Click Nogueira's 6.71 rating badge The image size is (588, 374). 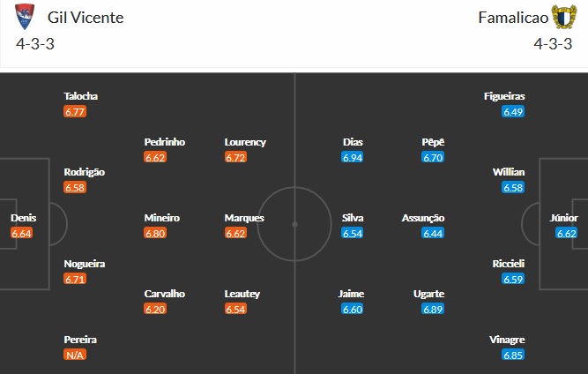(x=75, y=279)
